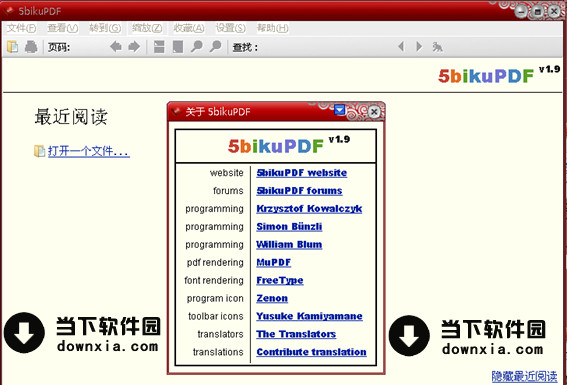Select continuous page layout icon

tap(159, 47)
